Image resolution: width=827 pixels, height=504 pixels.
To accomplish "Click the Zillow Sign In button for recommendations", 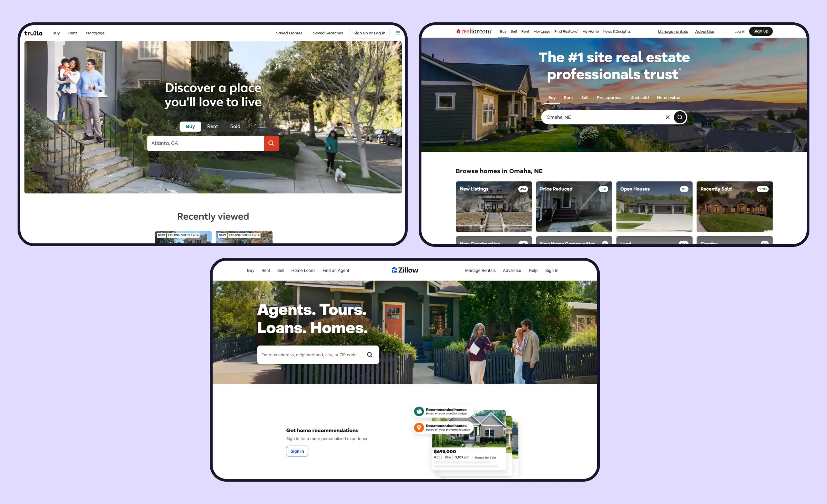I will click(x=297, y=451).
